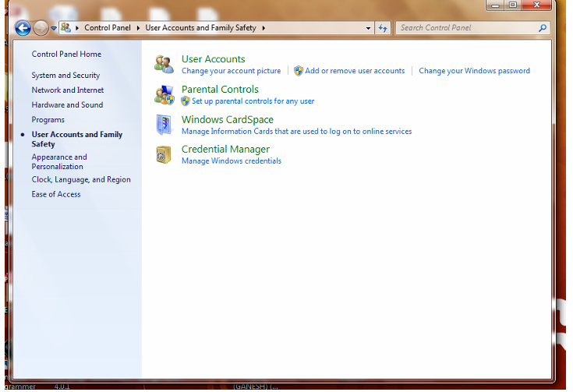Select System and Security in sidebar
573x392 pixels.
(x=65, y=76)
